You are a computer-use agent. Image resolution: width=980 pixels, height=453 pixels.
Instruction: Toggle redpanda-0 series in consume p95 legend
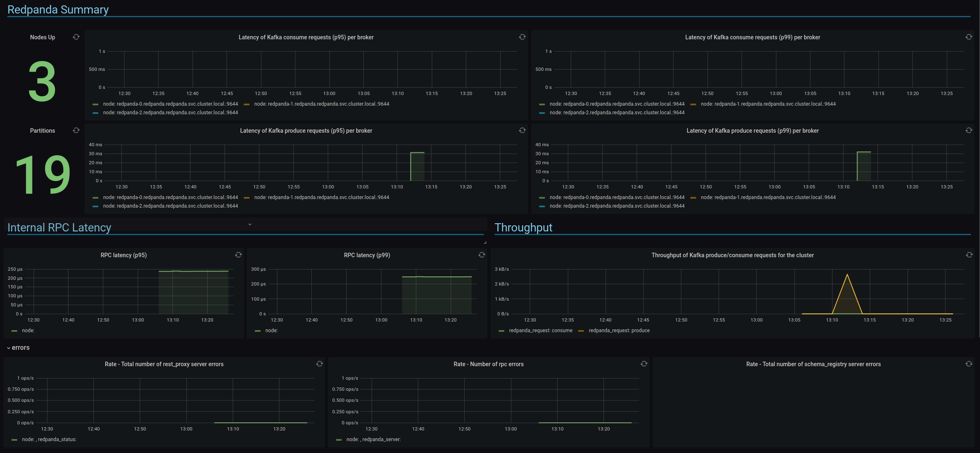(170, 104)
